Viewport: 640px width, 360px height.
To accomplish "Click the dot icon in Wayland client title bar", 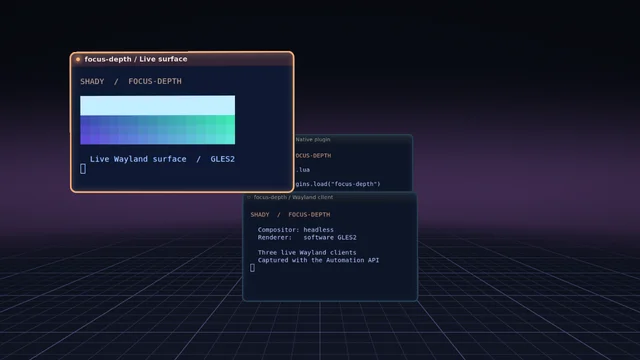I will [x=249, y=198].
